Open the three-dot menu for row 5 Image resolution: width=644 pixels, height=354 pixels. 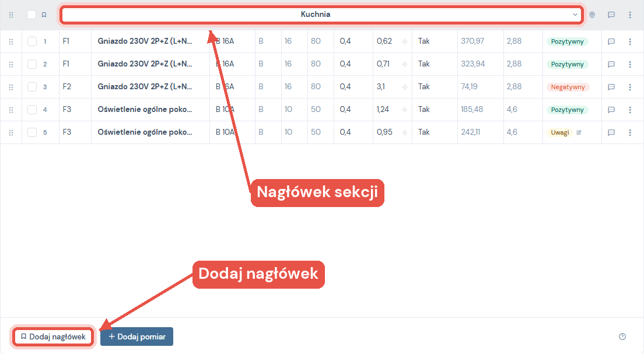click(x=630, y=132)
